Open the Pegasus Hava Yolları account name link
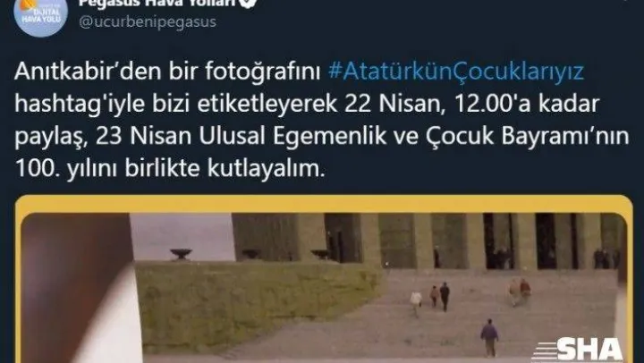This screenshot has width=644, height=363. (158, 4)
